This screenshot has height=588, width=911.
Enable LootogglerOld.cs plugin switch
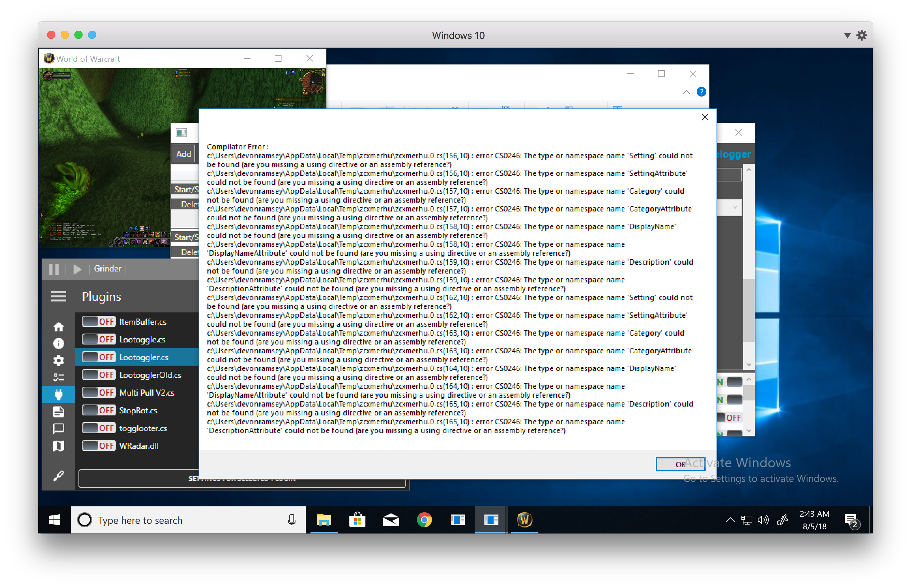point(99,375)
